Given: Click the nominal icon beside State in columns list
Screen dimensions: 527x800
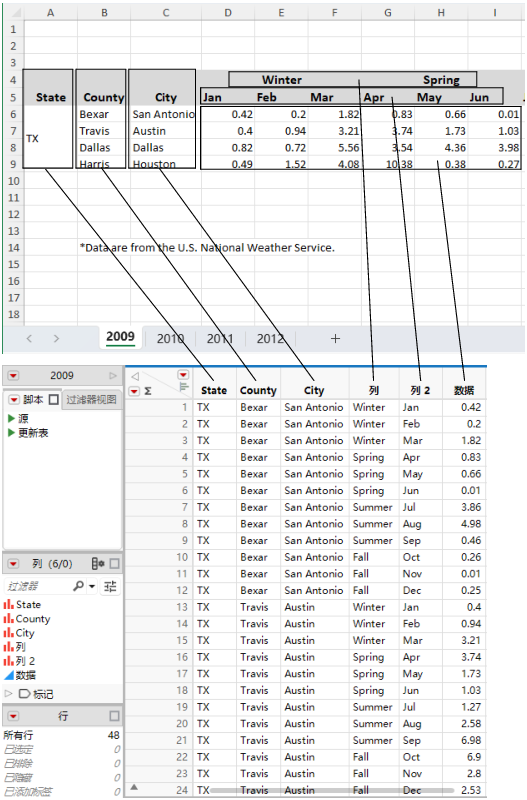Looking at the screenshot, I should (x=9, y=605).
